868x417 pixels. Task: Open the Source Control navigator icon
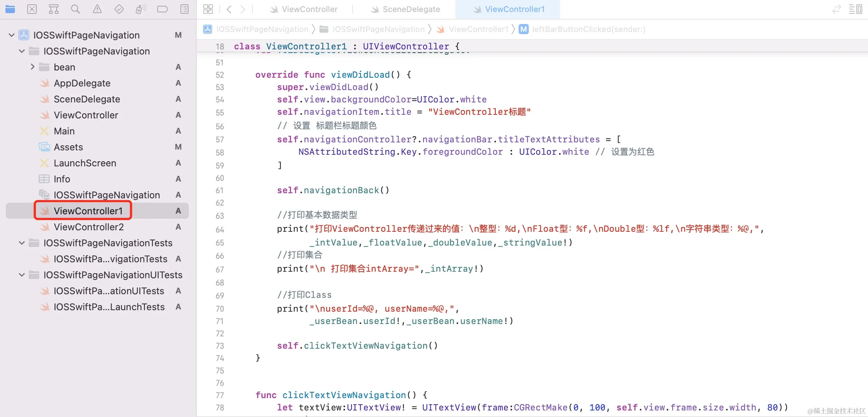(32, 9)
